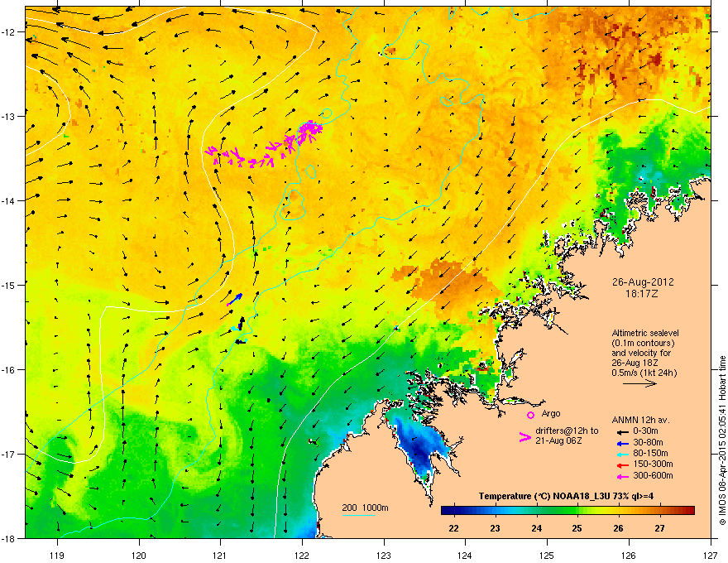Click the color bar tick label '23'
The width and height of the screenshot is (728, 563).
coord(495,528)
